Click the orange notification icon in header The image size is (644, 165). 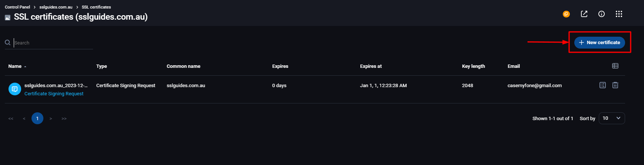566,14
